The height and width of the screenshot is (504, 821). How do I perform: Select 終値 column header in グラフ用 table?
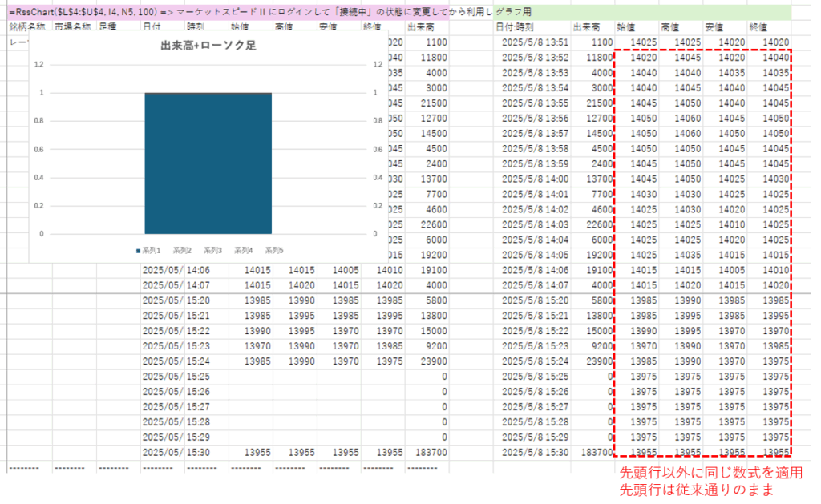[769, 27]
